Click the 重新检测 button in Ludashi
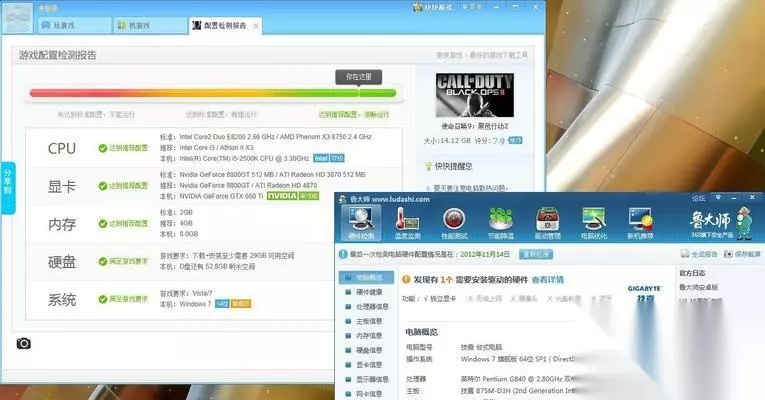 536,254
